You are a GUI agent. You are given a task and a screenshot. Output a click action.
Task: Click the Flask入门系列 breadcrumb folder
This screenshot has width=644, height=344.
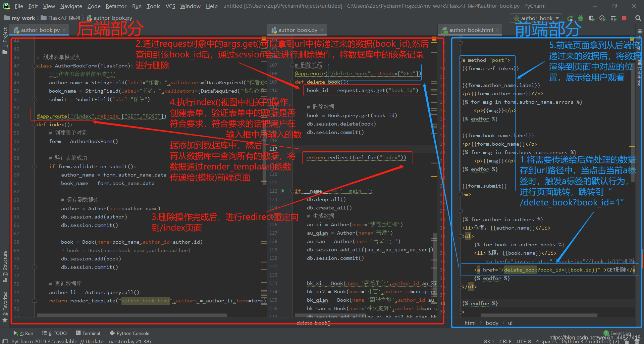(61, 18)
